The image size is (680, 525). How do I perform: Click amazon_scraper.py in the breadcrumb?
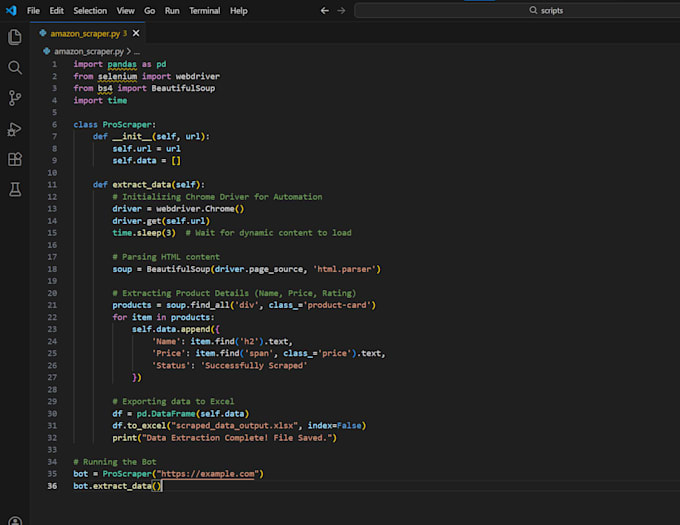pos(89,52)
